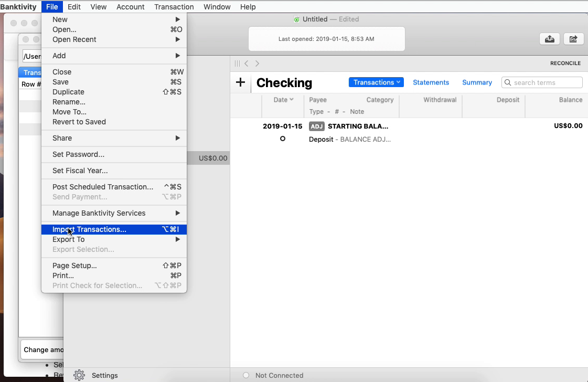Expand the Share submenu
The height and width of the screenshot is (382, 588).
click(x=114, y=138)
